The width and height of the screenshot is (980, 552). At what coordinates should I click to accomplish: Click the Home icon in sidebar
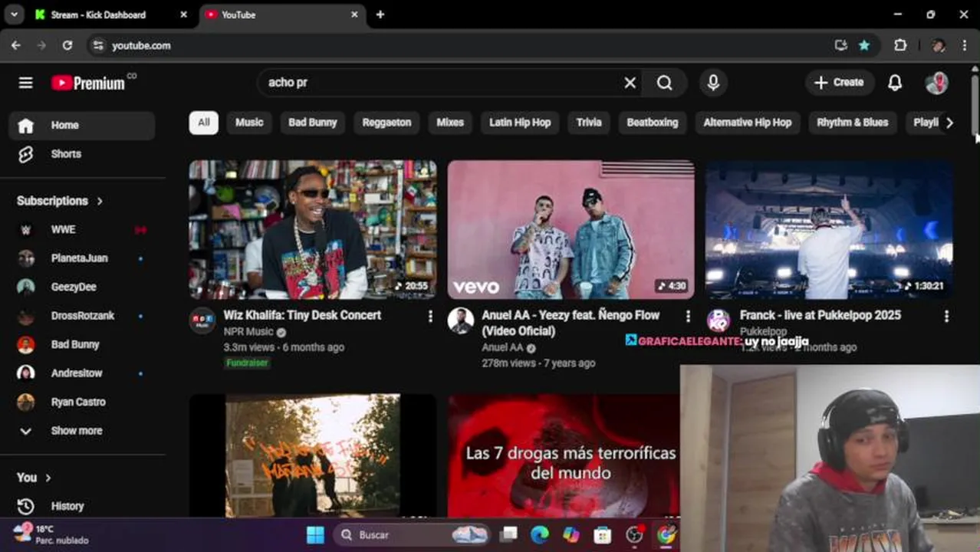coord(26,125)
